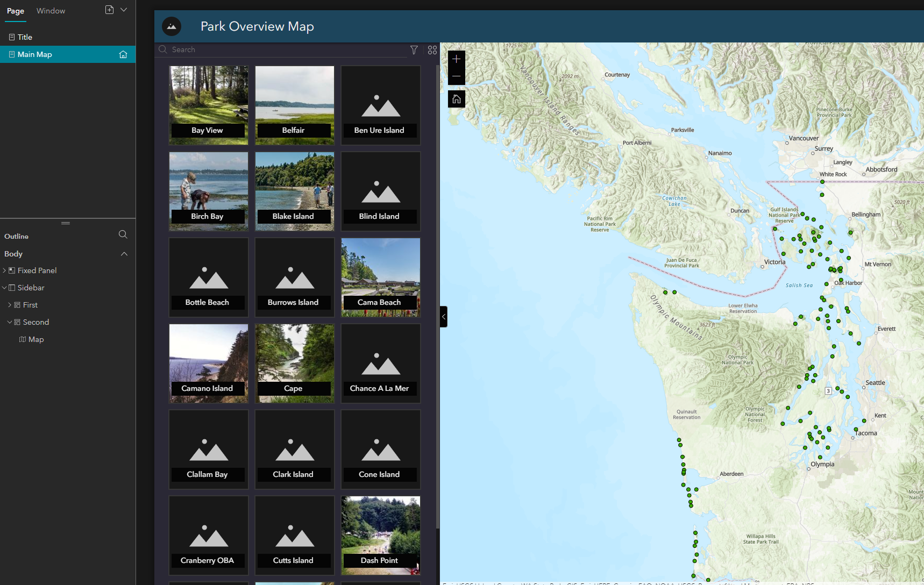This screenshot has height=585, width=924.
Task: Open the Cama Beach park card
Action: [x=381, y=277]
